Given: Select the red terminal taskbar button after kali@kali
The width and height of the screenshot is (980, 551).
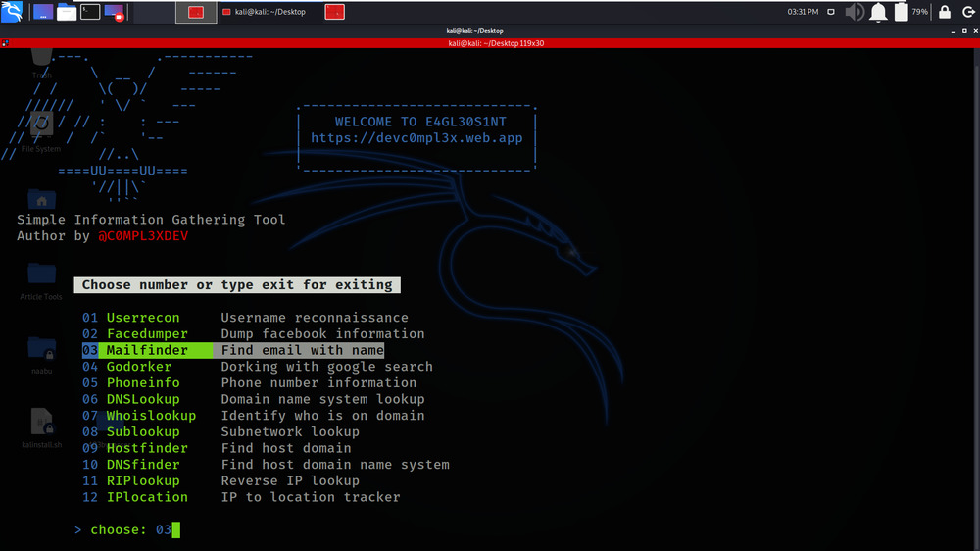Looking at the screenshot, I should pos(335,12).
